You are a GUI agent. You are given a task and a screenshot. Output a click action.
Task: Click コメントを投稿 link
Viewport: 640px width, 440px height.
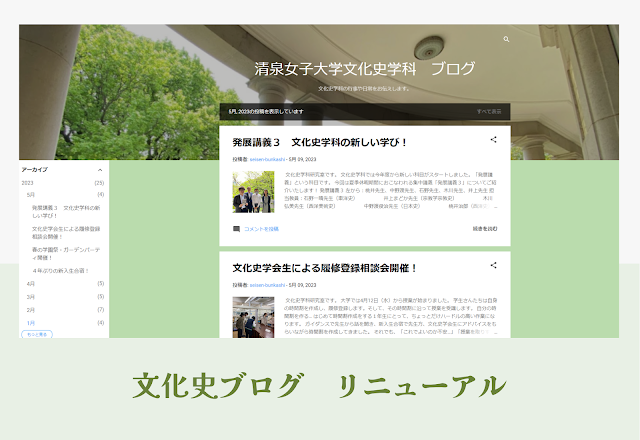(261, 229)
